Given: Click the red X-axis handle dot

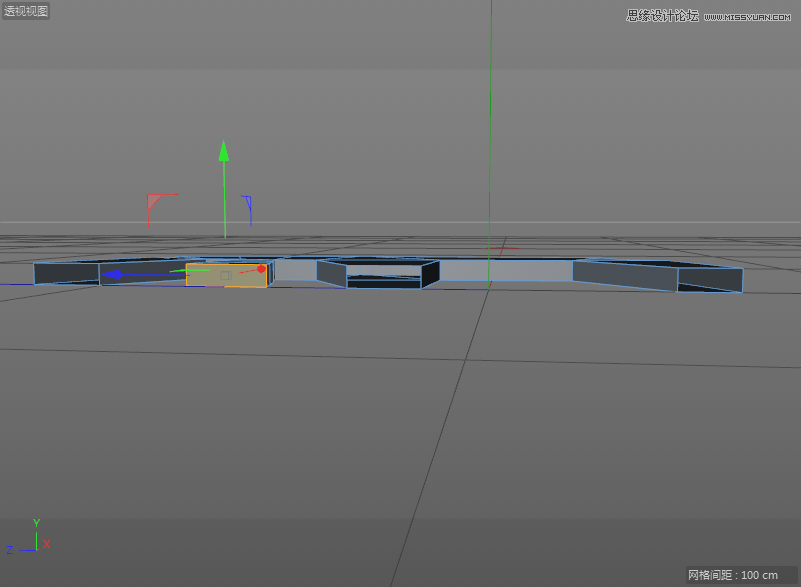Looking at the screenshot, I should (x=262, y=268).
